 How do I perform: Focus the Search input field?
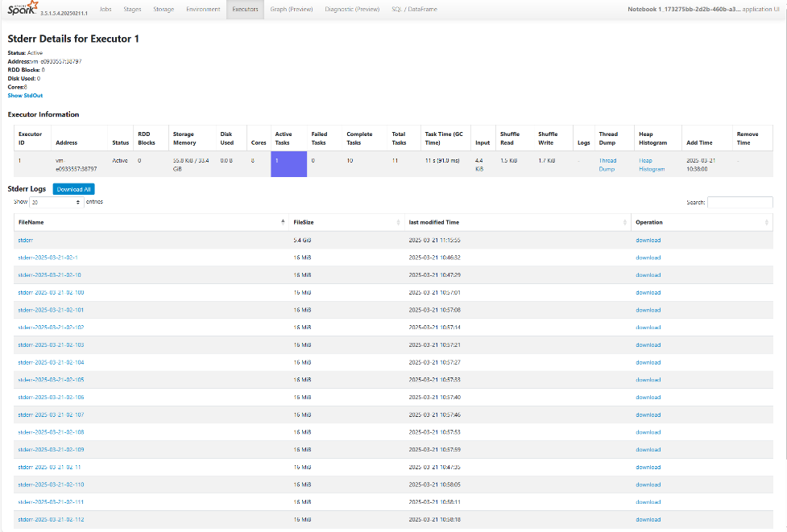pyautogui.click(x=739, y=202)
